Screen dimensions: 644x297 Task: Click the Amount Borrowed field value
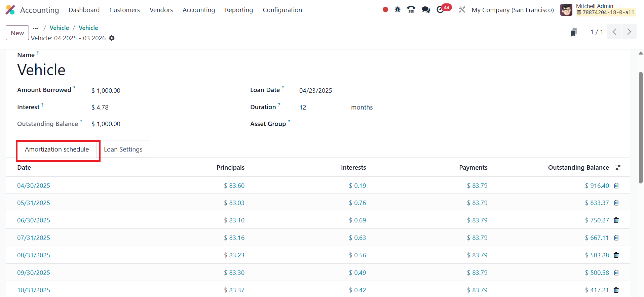pyautogui.click(x=106, y=91)
